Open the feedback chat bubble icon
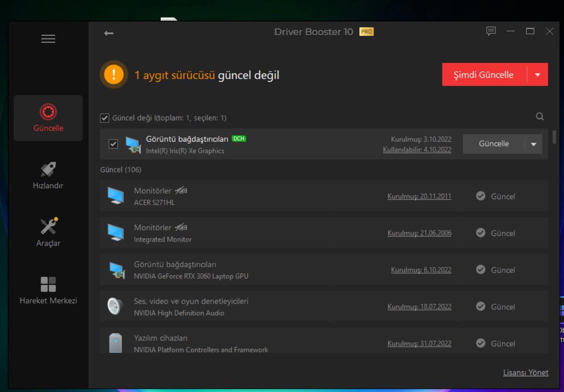 click(x=491, y=31)
